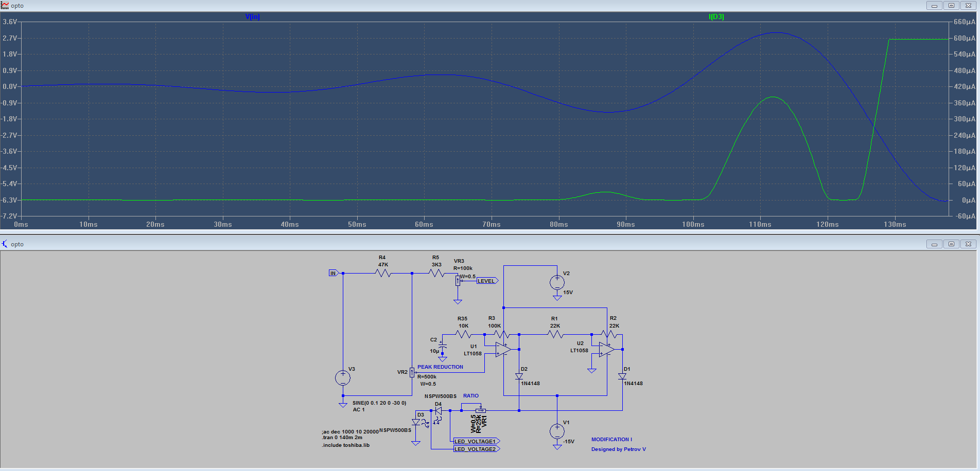Screen dimensions: 980x471
Task: Select the LEVEL output net label
Action: pos(487,281)
